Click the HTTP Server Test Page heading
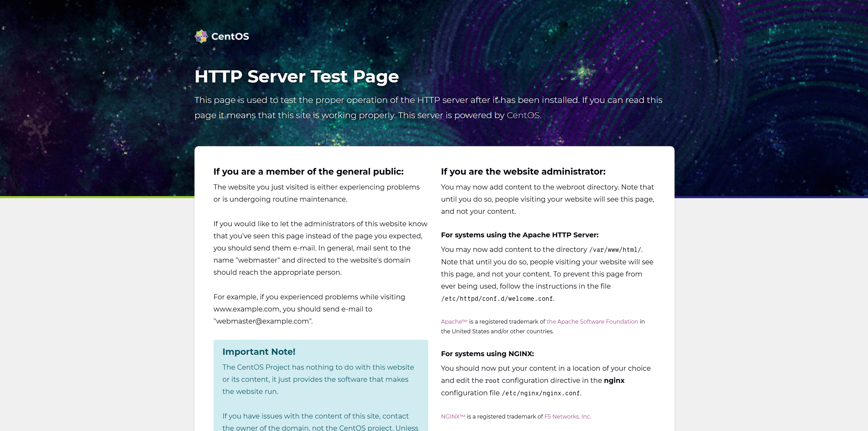868x431 pixels. [x=297, y=77]
